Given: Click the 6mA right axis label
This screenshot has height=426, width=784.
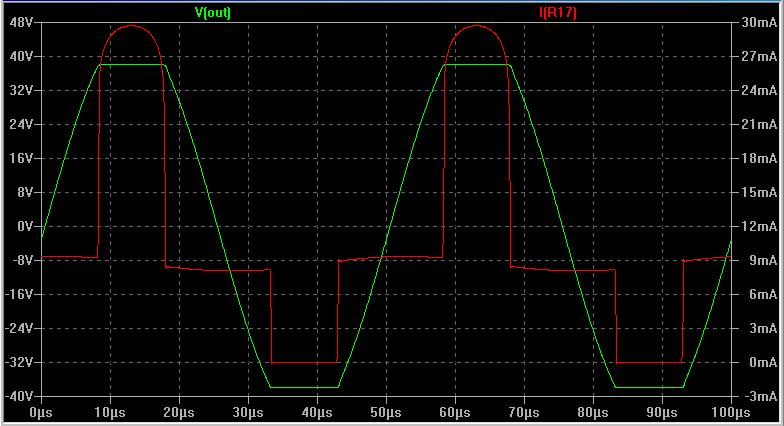Looking at the screenshot, I should click(763, 294).
